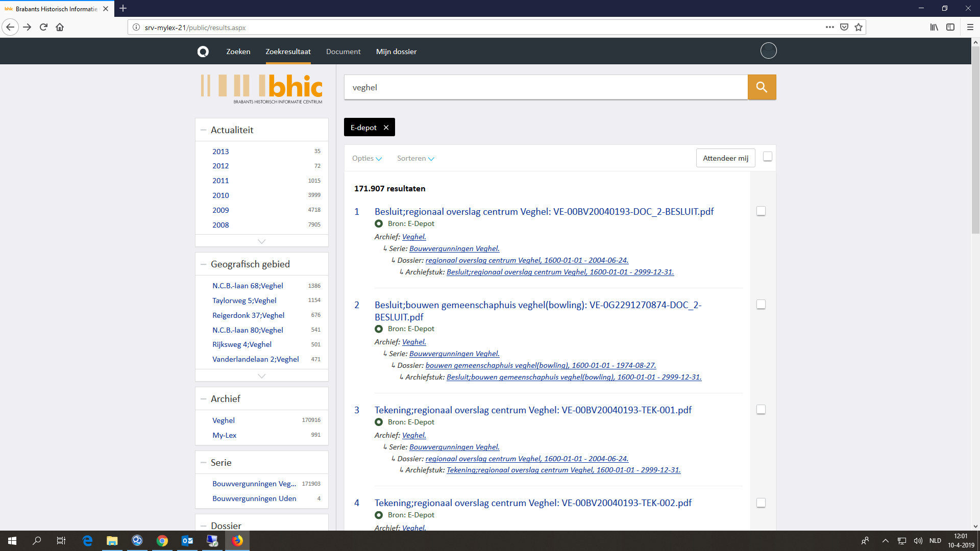Click the user profile circle icon
The image size is (980, 551).
pos(768,51)
